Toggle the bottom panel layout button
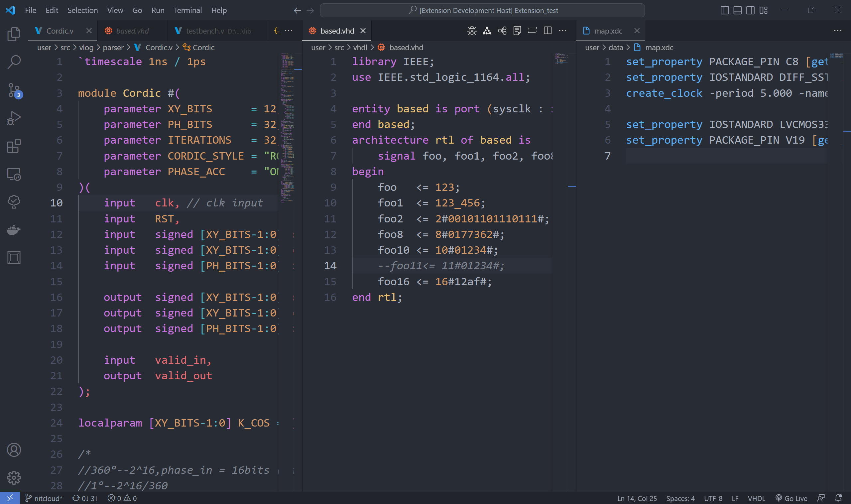Screen dimensions: 851x504 click(737, 10)
